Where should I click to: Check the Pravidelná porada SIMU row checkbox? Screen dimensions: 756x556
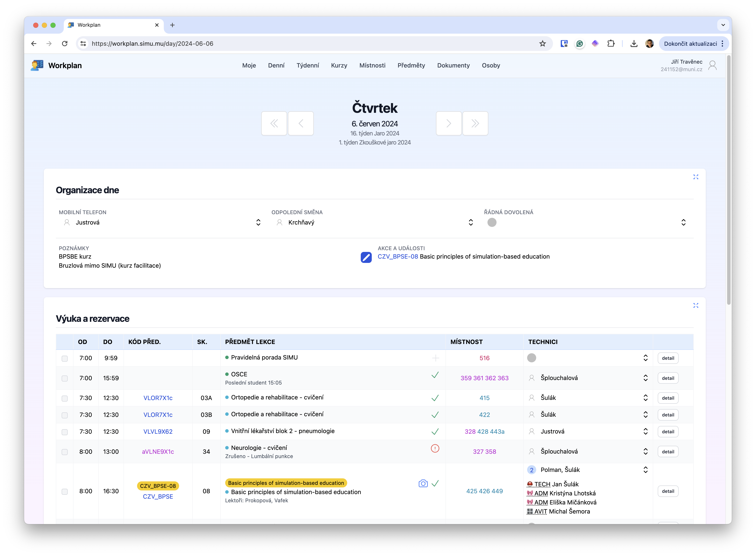[x=65, y=358]
